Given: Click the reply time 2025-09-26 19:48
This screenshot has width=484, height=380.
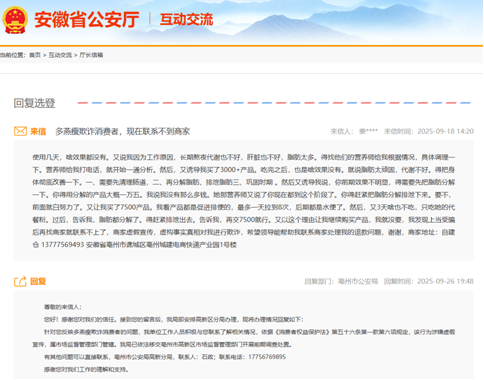Looking at the screenshot, I should 445,281.
